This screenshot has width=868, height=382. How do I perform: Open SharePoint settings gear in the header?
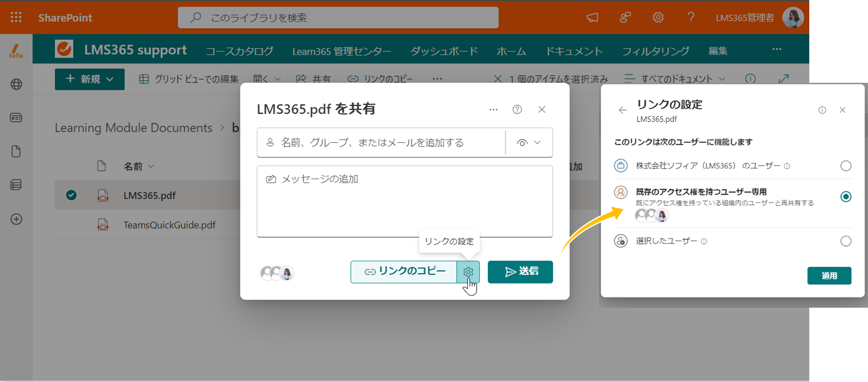[658, 17]
